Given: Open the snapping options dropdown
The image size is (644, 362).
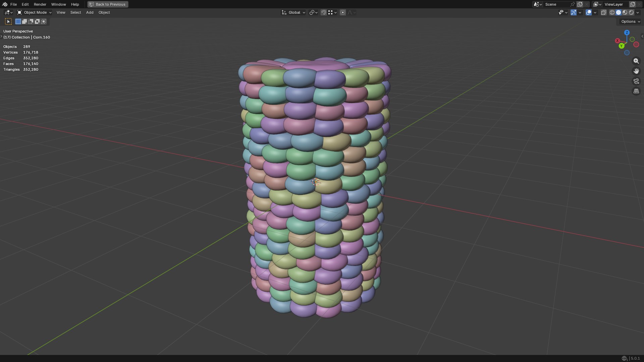Looking at the screenshot, I should pos(332,12).
